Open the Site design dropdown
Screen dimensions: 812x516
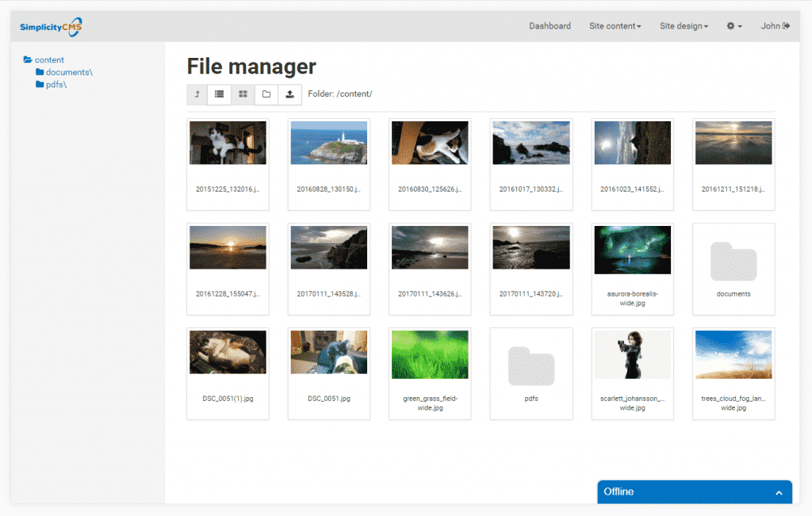tap(684, 25)
